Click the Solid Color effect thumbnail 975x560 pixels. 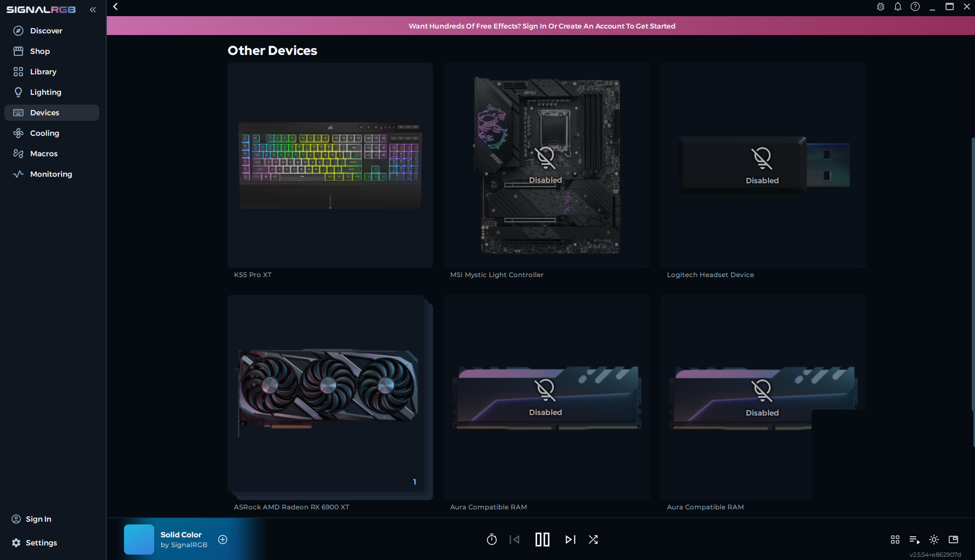(x=139, y=540)
